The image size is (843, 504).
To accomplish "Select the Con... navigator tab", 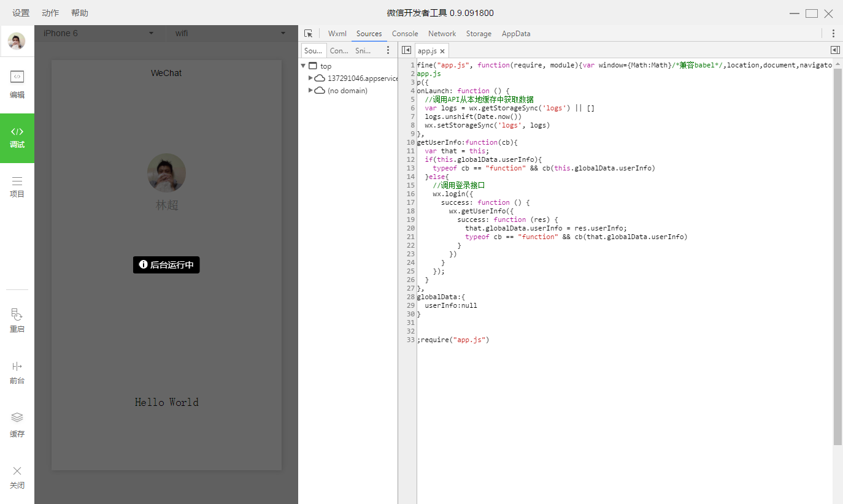I will coord(339,51).
